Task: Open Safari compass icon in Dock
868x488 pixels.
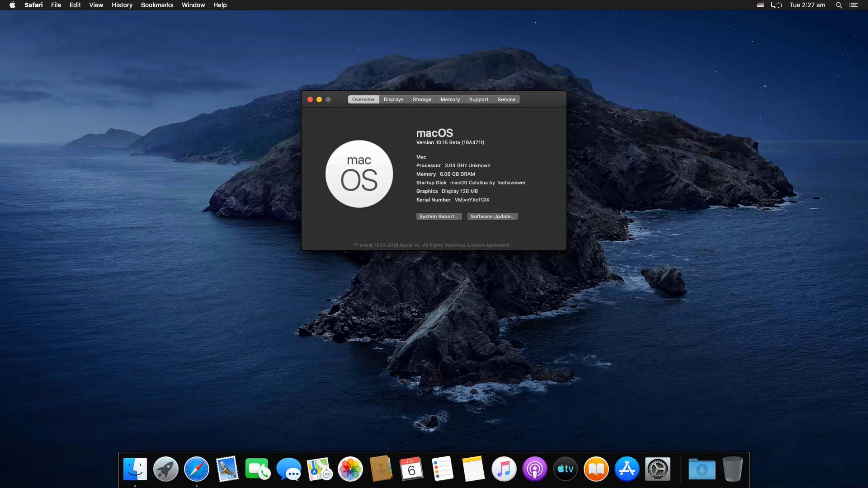Action: 197,469
